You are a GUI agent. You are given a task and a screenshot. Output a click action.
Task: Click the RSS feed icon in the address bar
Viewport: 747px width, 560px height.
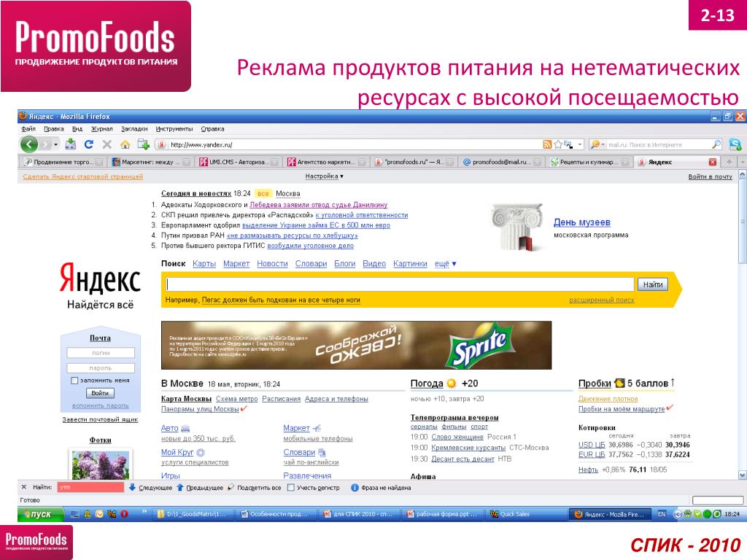click(x=547, y=144)
